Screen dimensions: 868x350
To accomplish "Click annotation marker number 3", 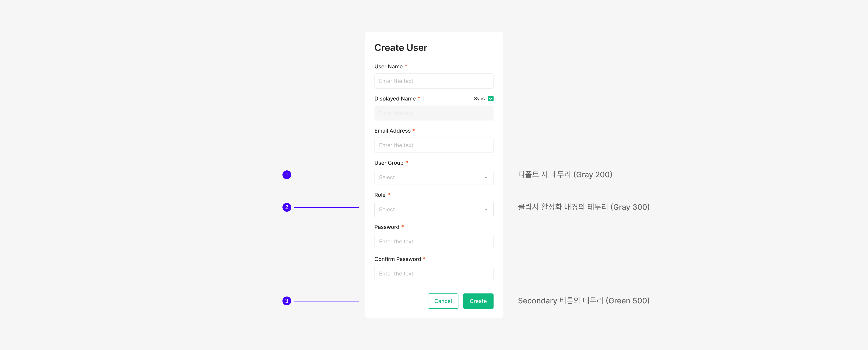I will point(287,301).
